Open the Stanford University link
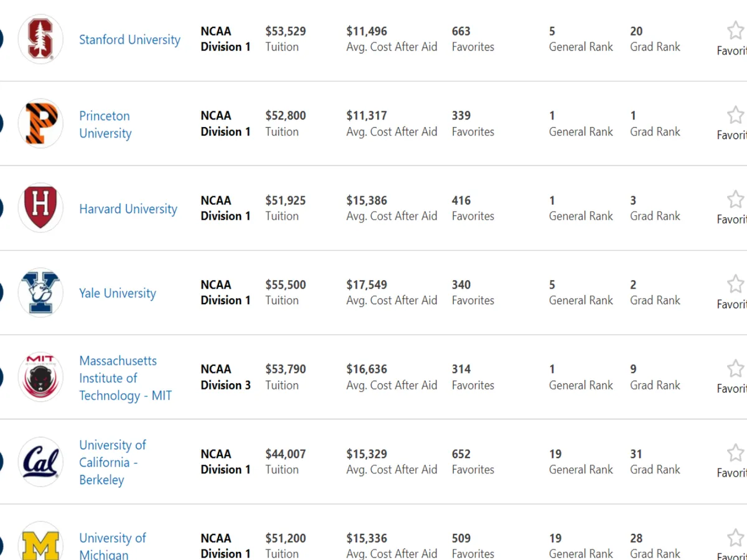Viewport: 747px width, 560px height. [x=129, y=40]
